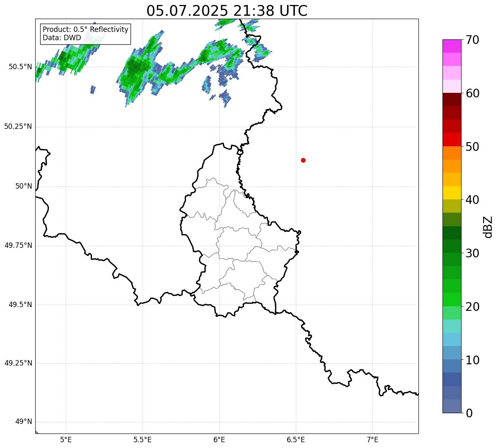Click the colorbar tick label 20
This screenshot has height=448, width=498.
coord(472,307)
